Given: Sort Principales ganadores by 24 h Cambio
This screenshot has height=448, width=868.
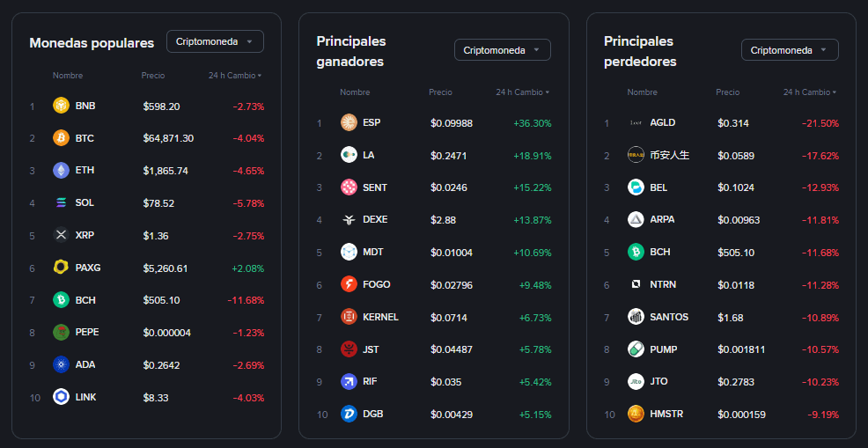Looking at the screenshot, I should pyautogui.click(x=522, y=92).
